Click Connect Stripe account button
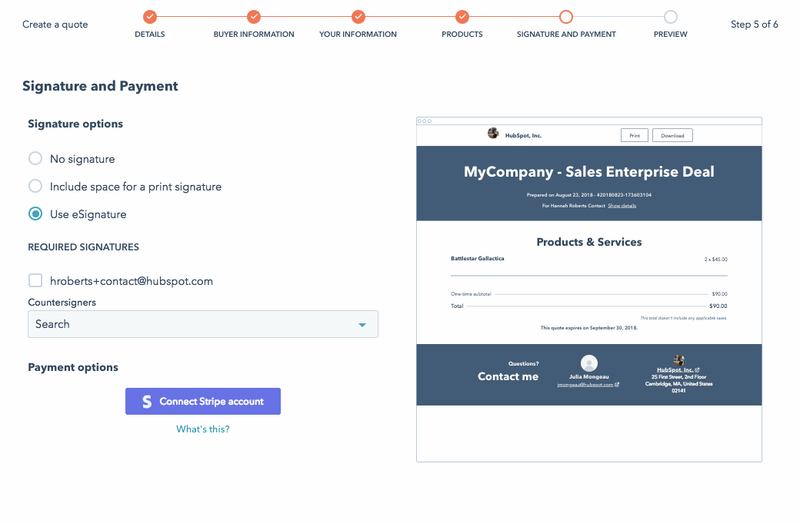 point(203,401)
